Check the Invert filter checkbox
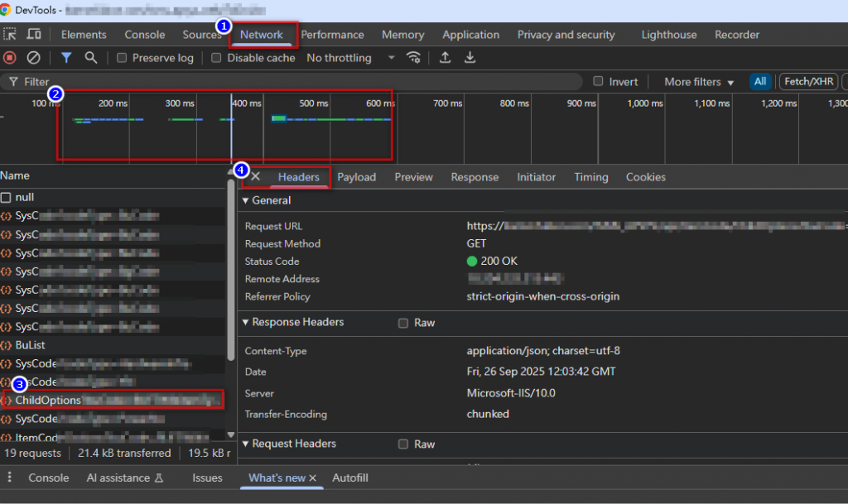Screen dimensions: 848x504 598,81
